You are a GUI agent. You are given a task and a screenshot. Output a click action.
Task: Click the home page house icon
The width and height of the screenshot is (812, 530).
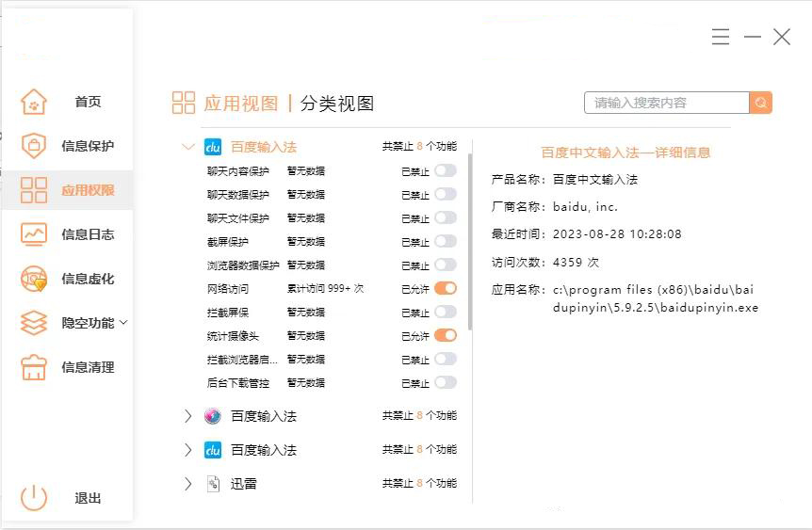pyautogui.click(x=34, y=102)
